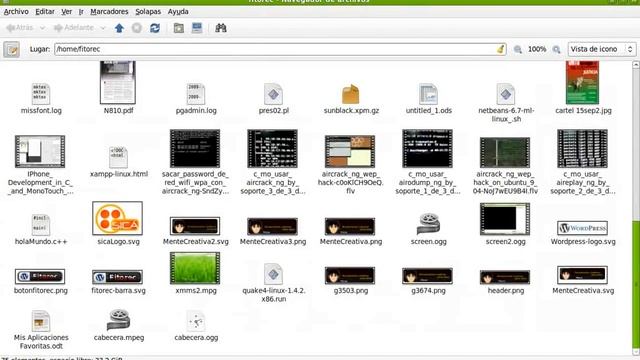Go up to parent folder

point(119,28)
